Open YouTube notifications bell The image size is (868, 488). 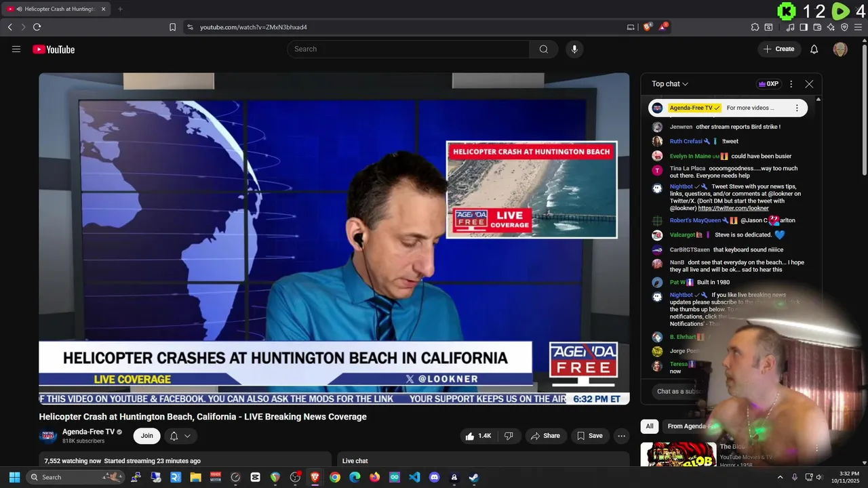pos(814,49)
